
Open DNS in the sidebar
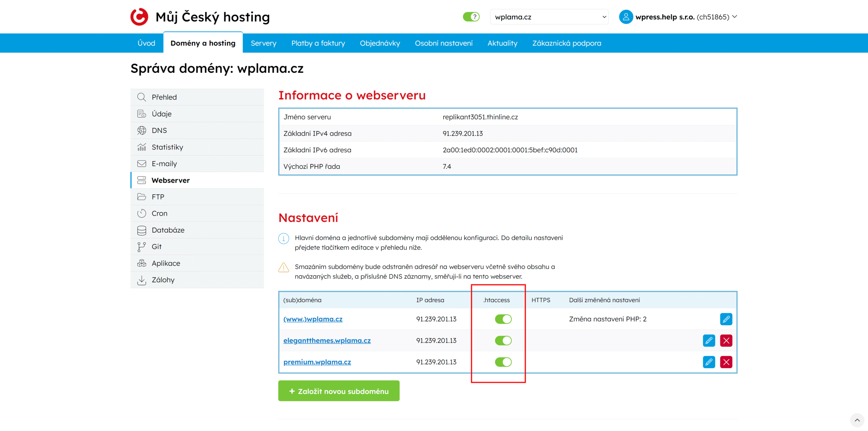pyautogui.click(x=197, y=130)
